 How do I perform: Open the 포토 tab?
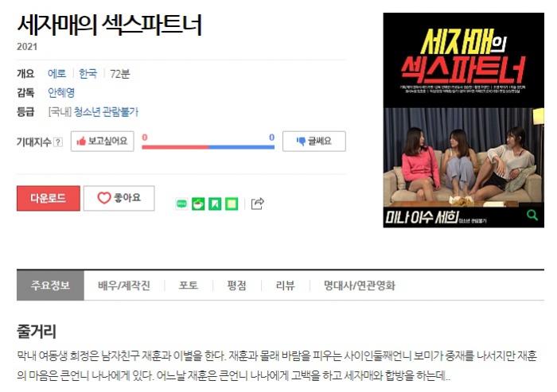189,285
